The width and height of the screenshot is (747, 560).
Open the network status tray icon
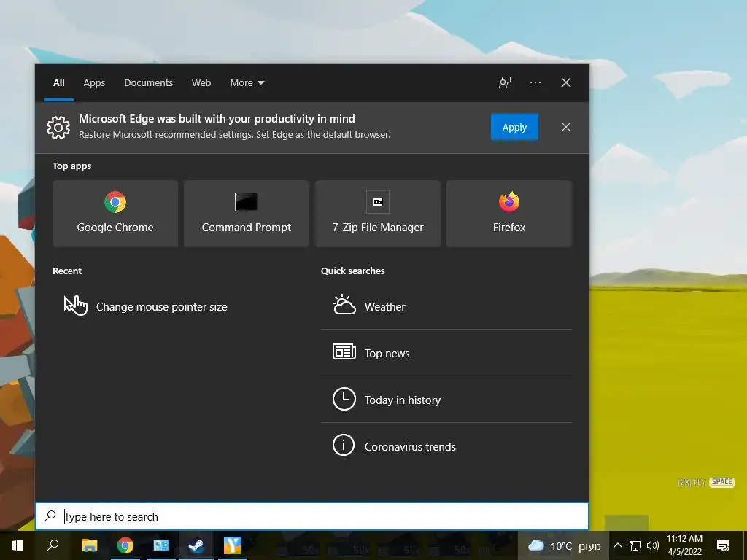pyautogui.click(x=635, y=545)
